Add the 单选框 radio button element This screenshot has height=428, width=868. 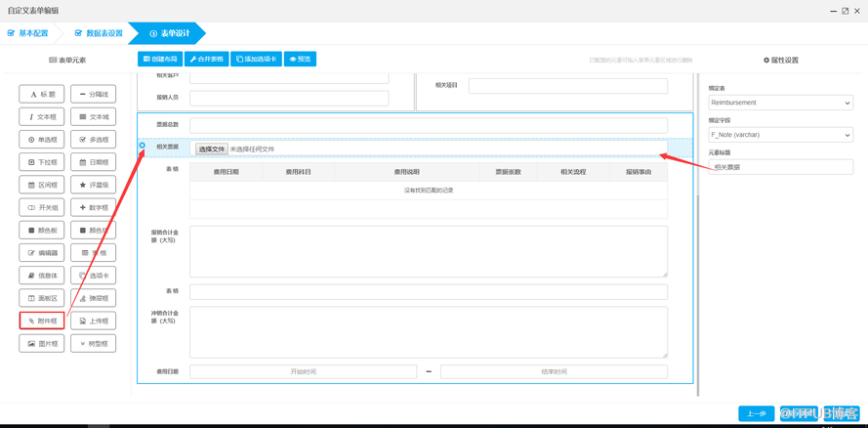click(42, 140)
